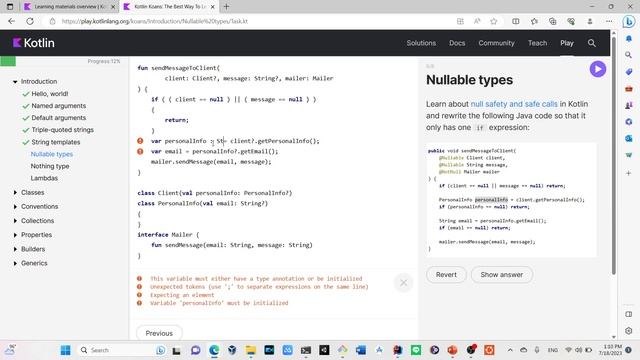Open the Play menu item
Image resolution: width=640 pixels, height=360 pixels.
(567, 43)
